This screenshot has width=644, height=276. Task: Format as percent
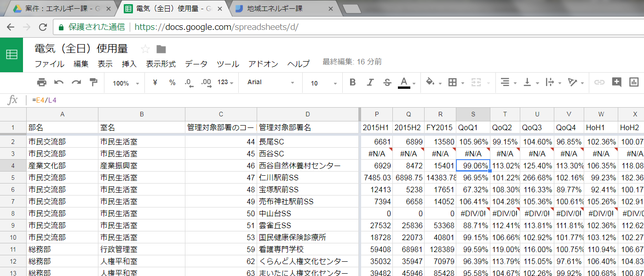pyautogui.click(x=172, y=82)
